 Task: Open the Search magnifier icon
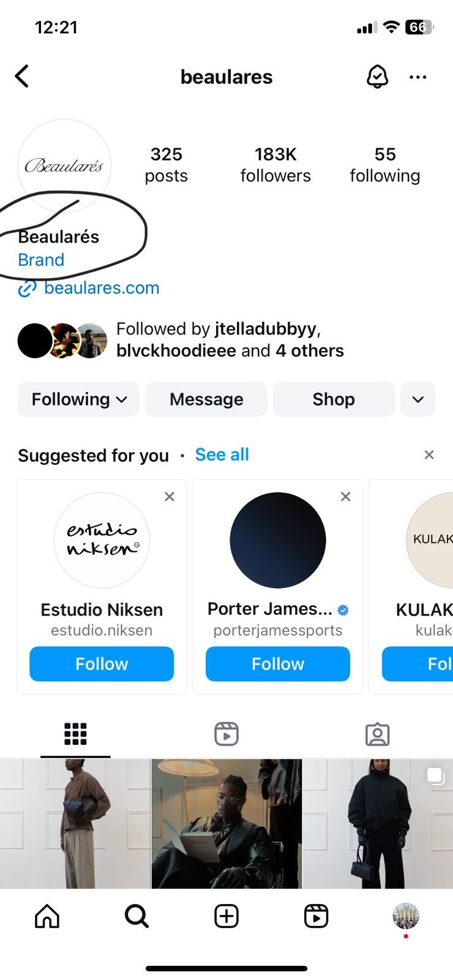(x=137, y=916)
